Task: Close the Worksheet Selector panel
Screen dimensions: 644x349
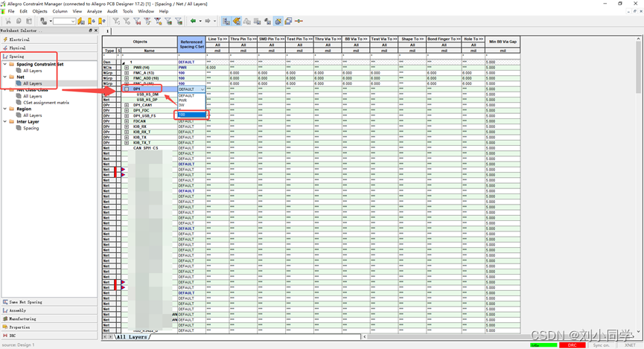Action: [x=98, y=31]
